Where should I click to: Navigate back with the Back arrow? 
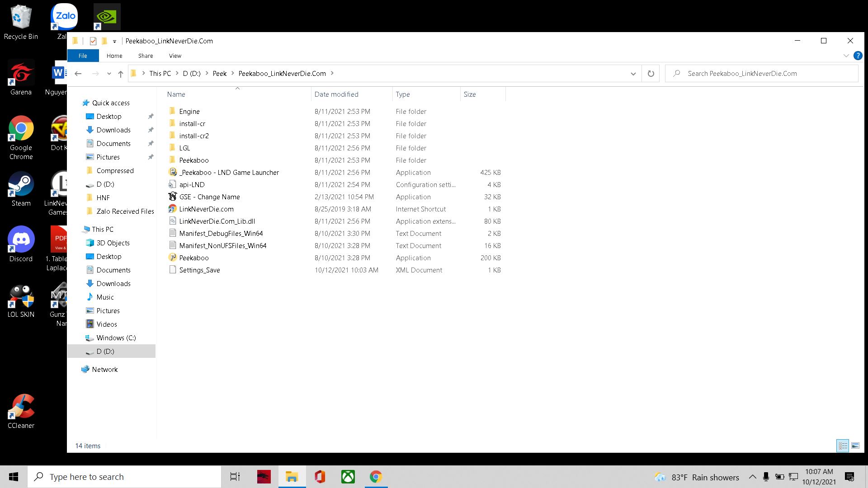tap(78, 74)
